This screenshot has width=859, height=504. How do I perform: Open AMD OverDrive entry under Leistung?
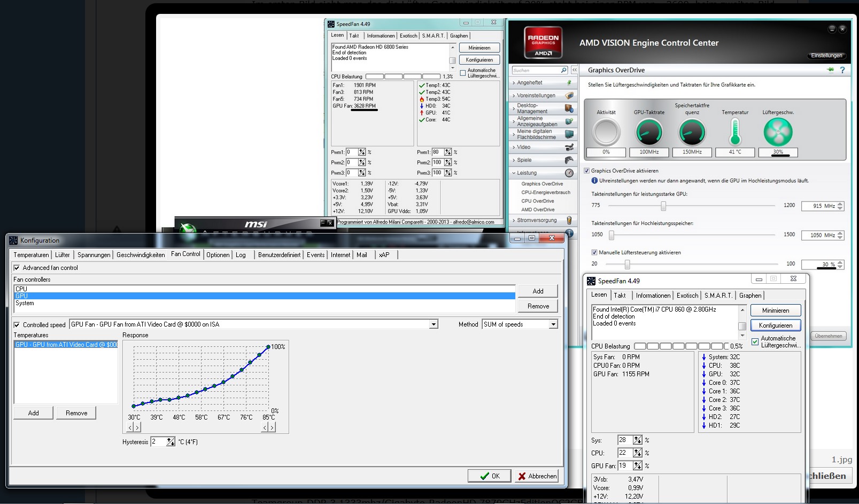(x=538, y=210)
